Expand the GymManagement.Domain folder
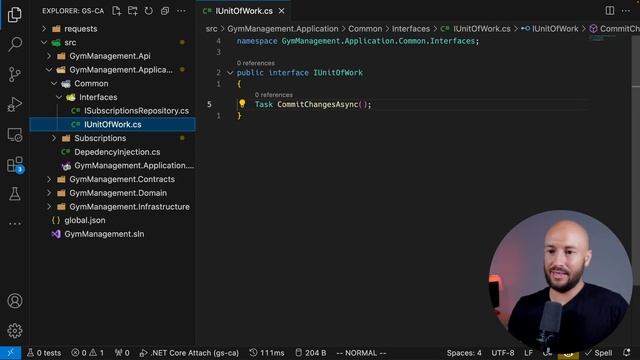The height and width of the screenshot is (360, 640). [x=49, y=193]
